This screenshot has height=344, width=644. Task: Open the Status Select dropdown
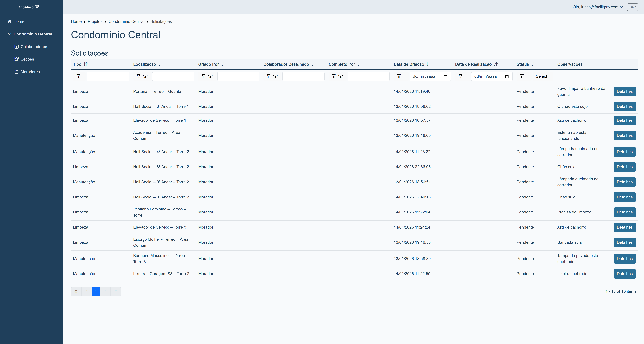[x=544, y=76]
